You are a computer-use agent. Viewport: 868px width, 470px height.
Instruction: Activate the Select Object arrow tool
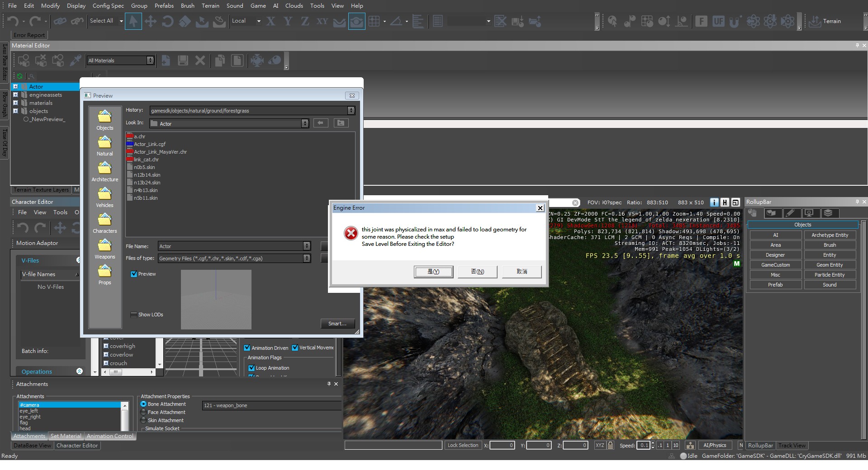point(133,21)
